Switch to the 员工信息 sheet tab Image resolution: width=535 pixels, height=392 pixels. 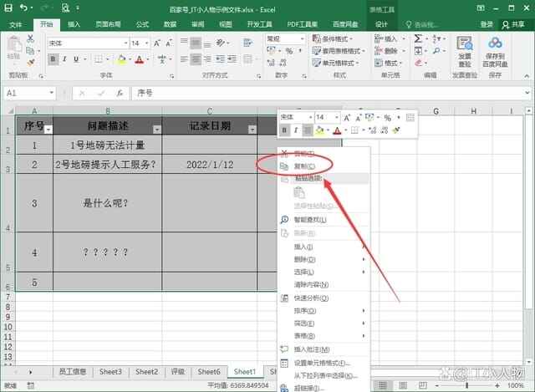pyautogui.click(x=72, y=371)
